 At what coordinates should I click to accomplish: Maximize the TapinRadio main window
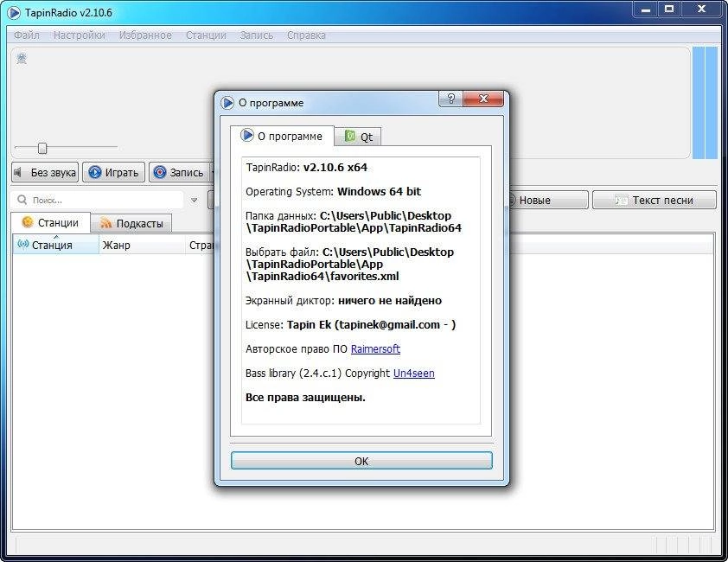click(669, 10)
